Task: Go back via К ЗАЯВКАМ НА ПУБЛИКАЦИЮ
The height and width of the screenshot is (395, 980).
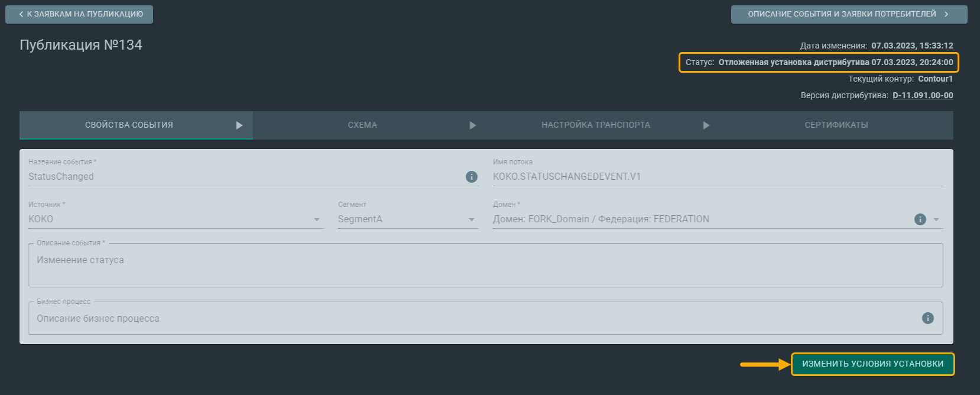Action: 79,14
